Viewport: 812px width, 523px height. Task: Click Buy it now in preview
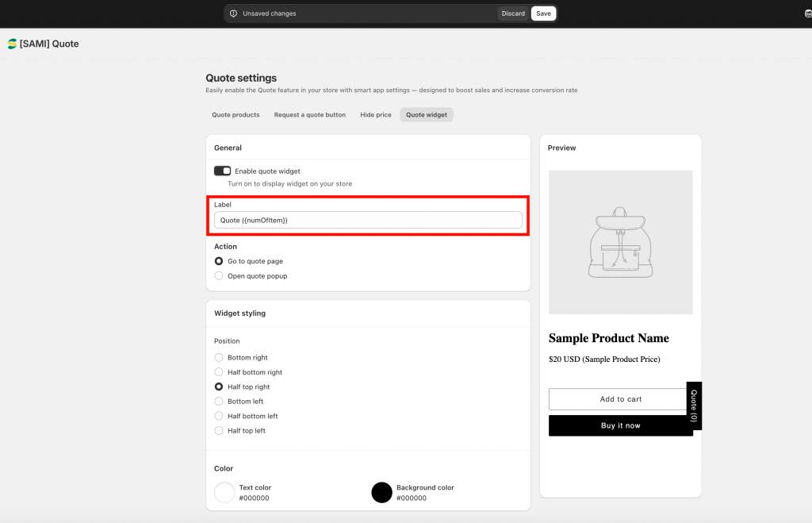(620, 425)
